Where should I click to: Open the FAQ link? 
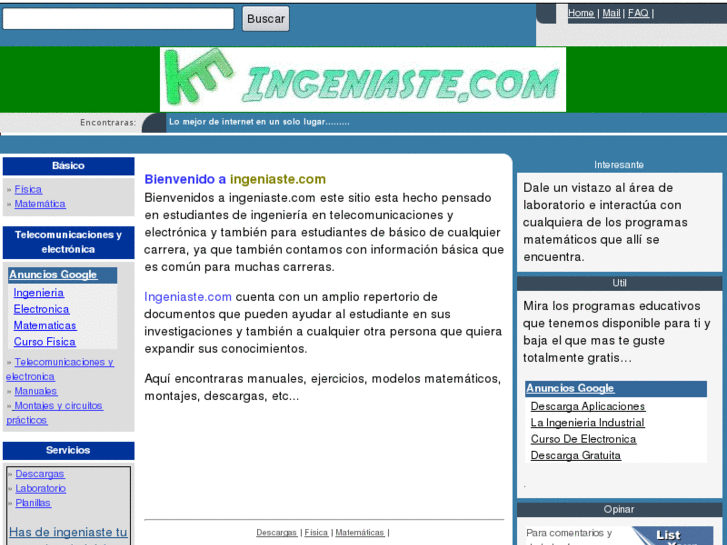tap(638, 13)
